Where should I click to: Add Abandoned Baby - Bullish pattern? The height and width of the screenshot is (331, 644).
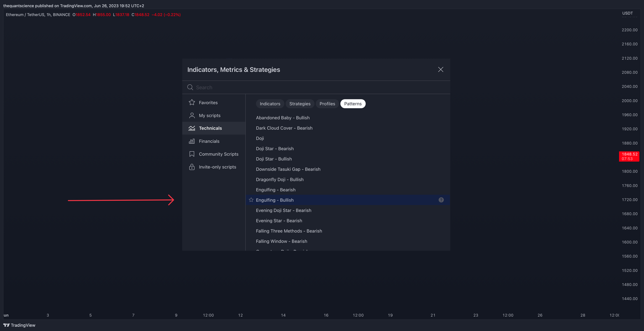pyautogui.click(x=348, y=118)
